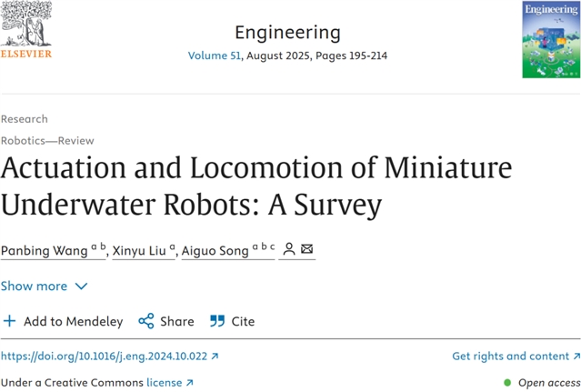
Task: Click the Add to Mendeley plus icon
Action: (10, 321)
